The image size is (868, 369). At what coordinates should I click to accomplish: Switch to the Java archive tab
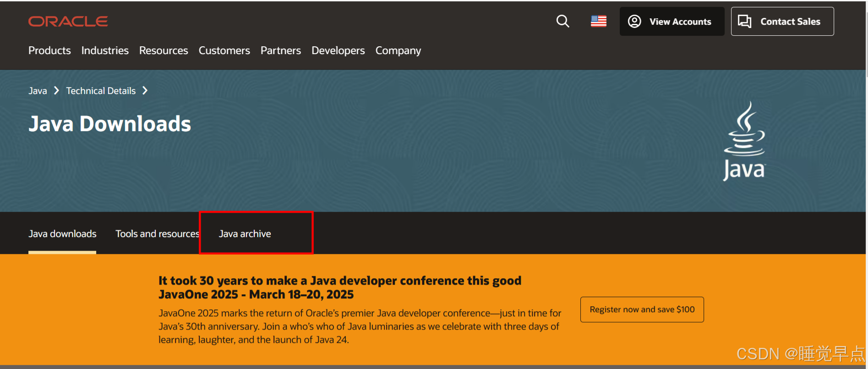click(245, 234)
